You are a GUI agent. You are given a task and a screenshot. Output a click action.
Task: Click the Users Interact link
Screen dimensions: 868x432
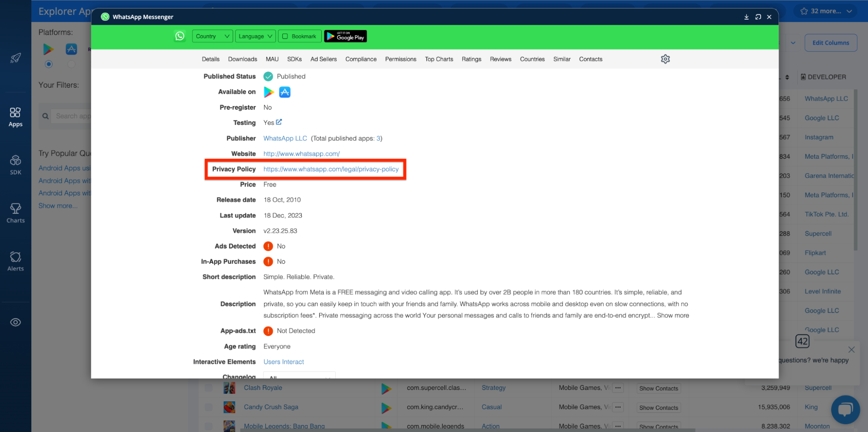(284, 362)
